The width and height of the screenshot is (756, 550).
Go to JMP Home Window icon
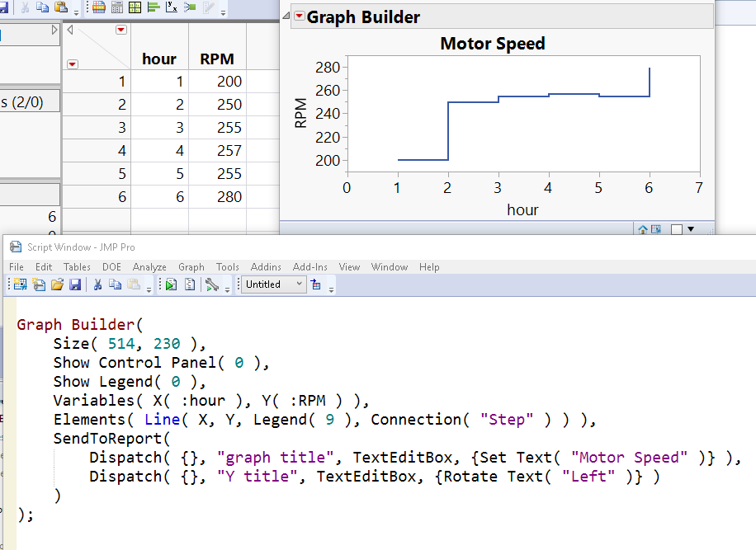pos(643,229)
